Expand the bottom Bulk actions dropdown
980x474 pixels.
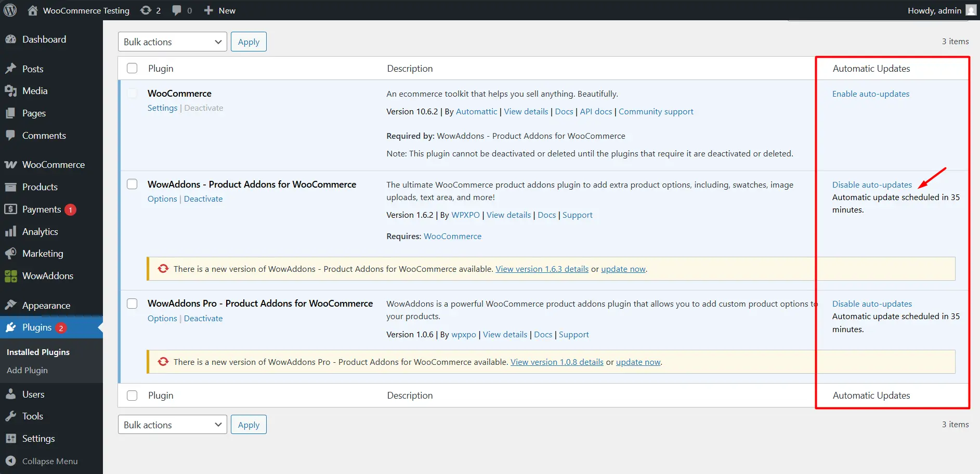[x=172, y=425]
